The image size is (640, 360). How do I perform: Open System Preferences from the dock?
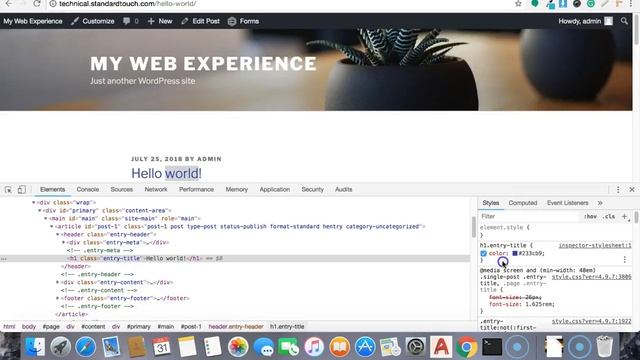point(416,347)
